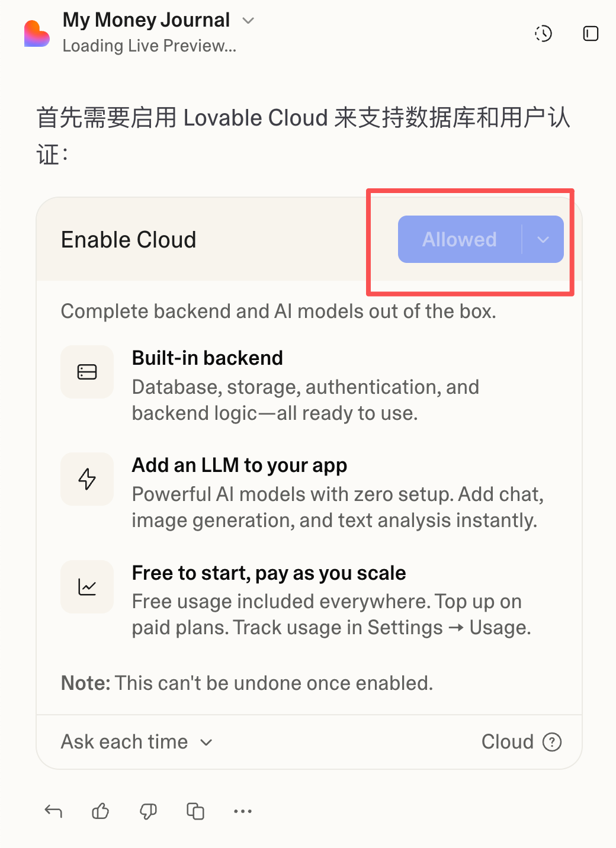Click the Built-in backend database icon

pos(87,372)
